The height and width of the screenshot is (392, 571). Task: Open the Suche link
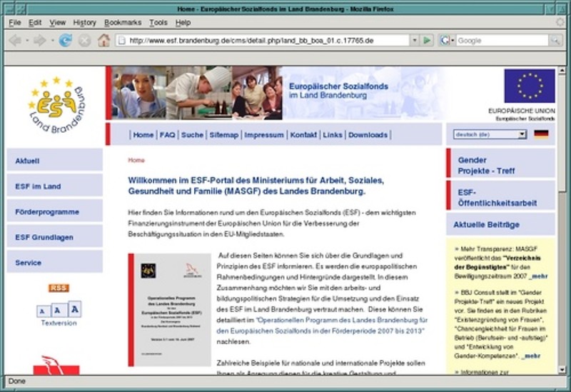point(192,135)
